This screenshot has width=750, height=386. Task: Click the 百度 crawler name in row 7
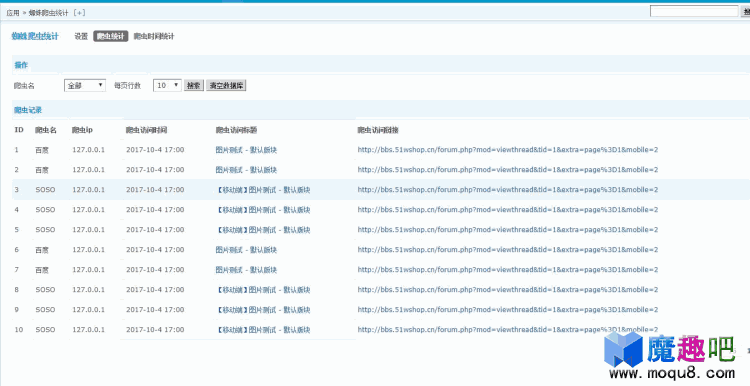pyautogui.click(x=42, y=270)
